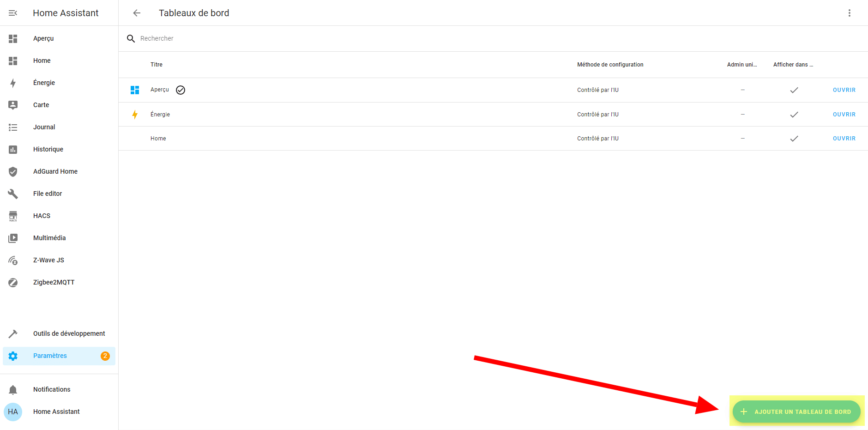Open the Home dashboard sidebar icon
This screenshot has height=430, width=868.
pyautogui.click(x=13, y=61)
